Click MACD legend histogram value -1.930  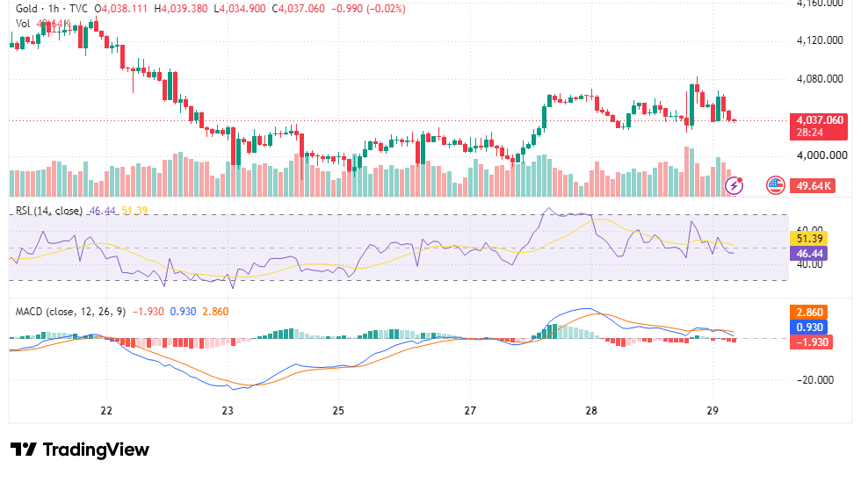pos(148,312)
